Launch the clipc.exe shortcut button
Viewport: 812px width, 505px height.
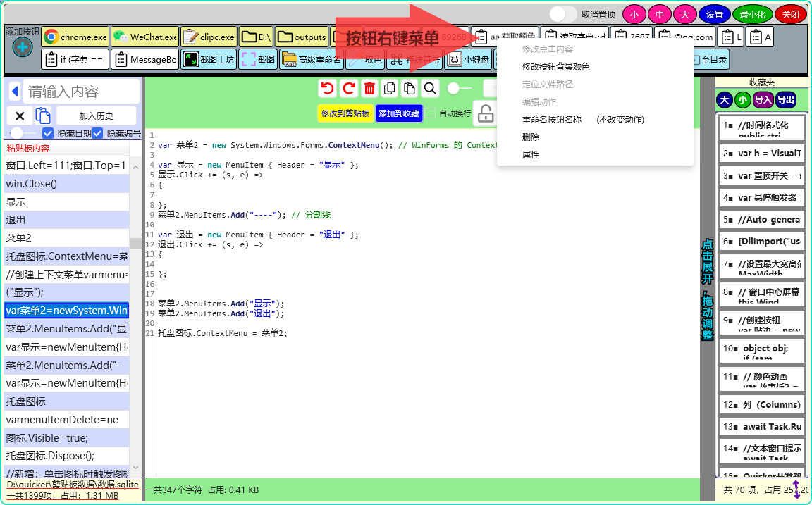(x=209, y=37)
